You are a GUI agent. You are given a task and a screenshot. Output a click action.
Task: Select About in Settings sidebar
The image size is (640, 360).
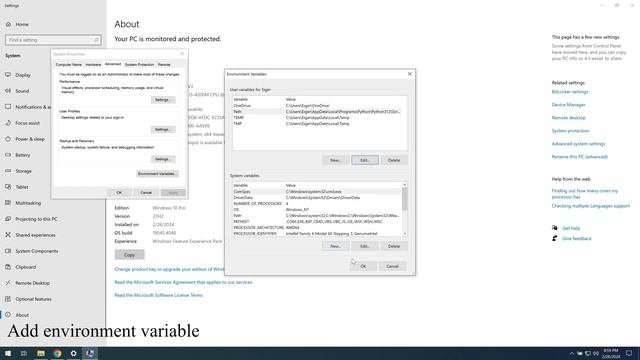point(22,315)
